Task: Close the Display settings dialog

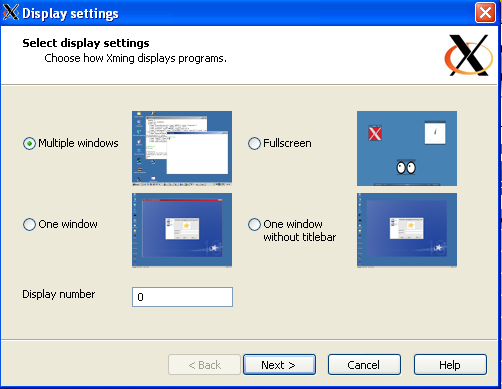Action: [x=485, y=13]
